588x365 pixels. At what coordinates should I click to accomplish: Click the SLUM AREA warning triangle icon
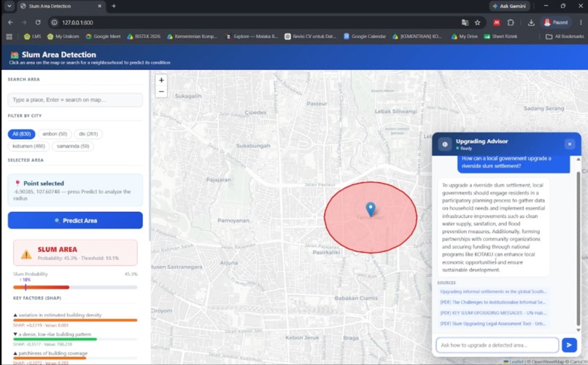26,254
